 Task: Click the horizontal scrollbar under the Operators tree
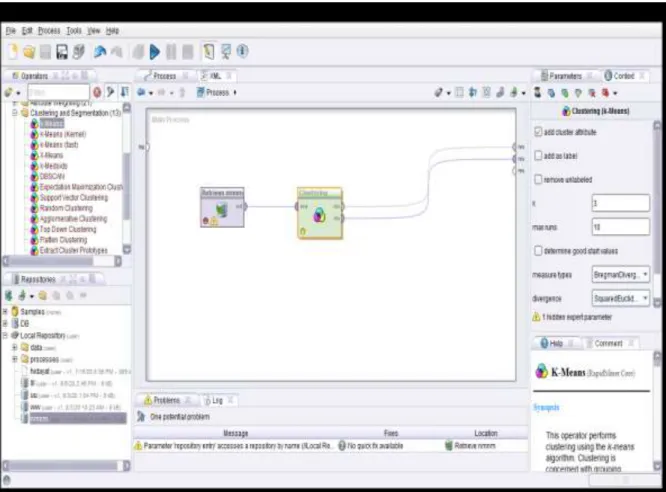(62, 261)
